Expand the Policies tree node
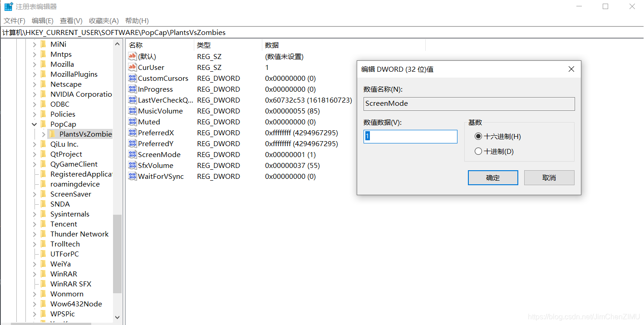The width and height of the screenshot is (644, 325). [34, 114]
